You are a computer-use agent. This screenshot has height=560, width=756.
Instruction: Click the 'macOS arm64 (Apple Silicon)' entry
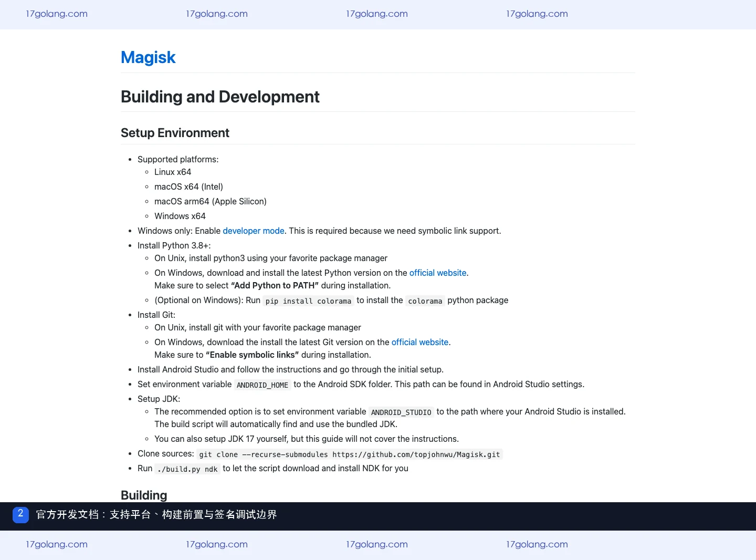(211, 201)
